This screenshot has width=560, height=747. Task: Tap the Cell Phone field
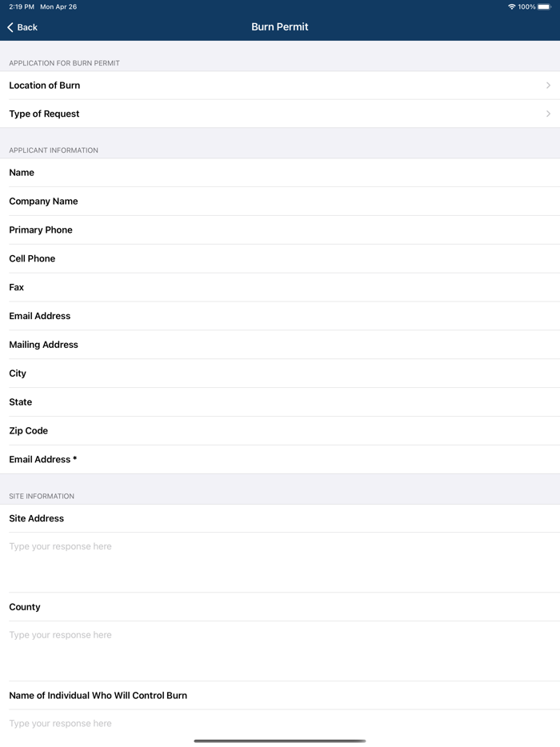280,258
